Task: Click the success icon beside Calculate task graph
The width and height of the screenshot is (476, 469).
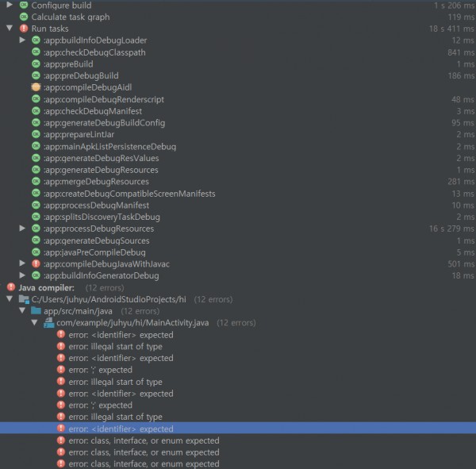Action: 24,17
